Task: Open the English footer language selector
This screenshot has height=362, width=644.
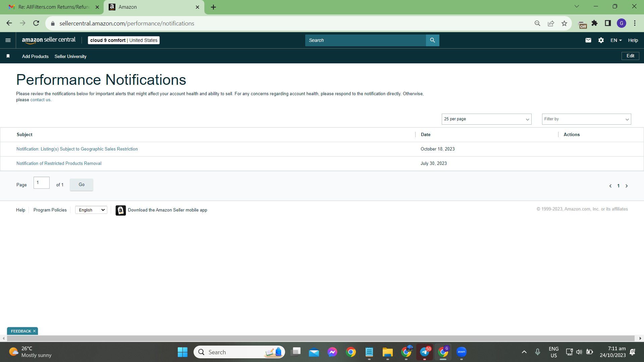Action: (91, 210)
